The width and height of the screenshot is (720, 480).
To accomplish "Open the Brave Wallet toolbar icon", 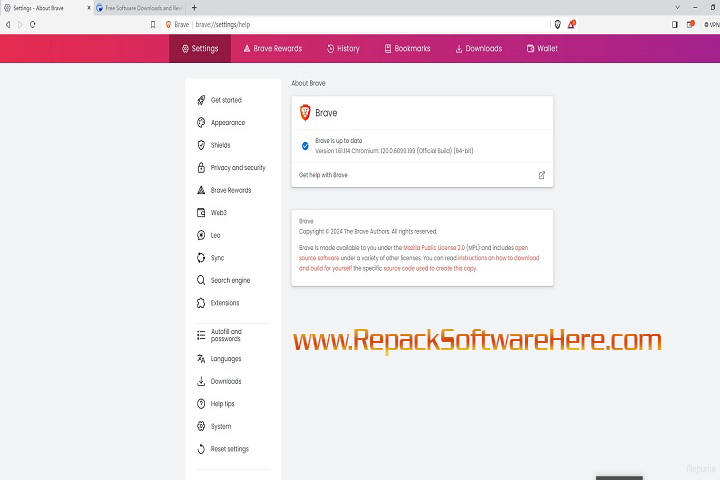I will click(x=690, y=24).
